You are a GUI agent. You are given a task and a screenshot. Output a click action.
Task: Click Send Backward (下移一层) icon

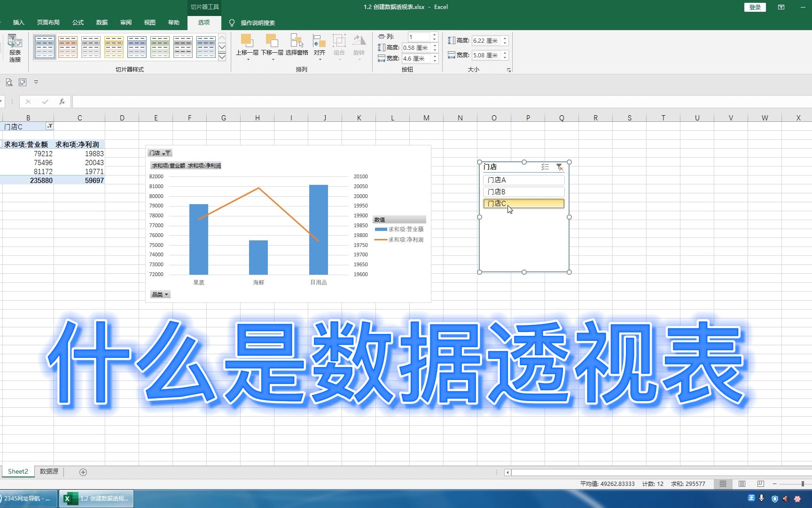pos(272,41)
